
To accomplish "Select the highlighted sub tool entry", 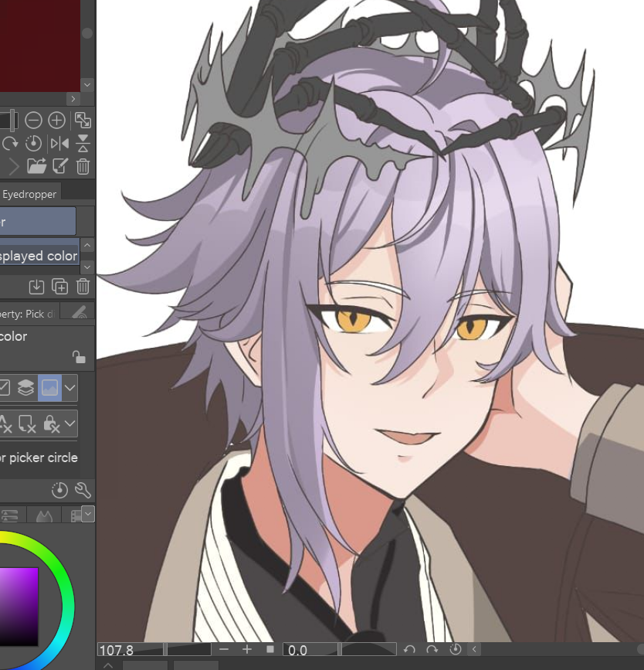I will point(38,221).
